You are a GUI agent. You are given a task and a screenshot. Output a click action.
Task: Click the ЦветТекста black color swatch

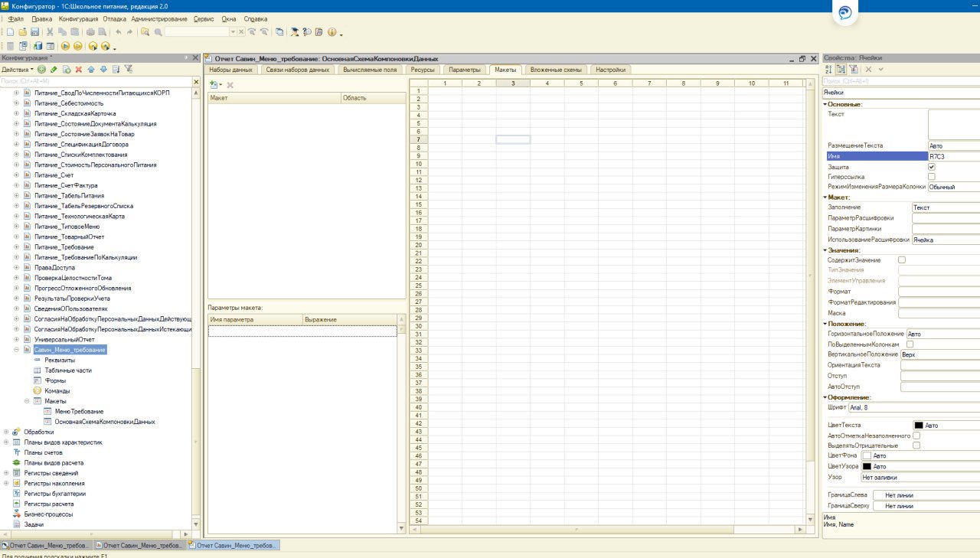(919, 425)
